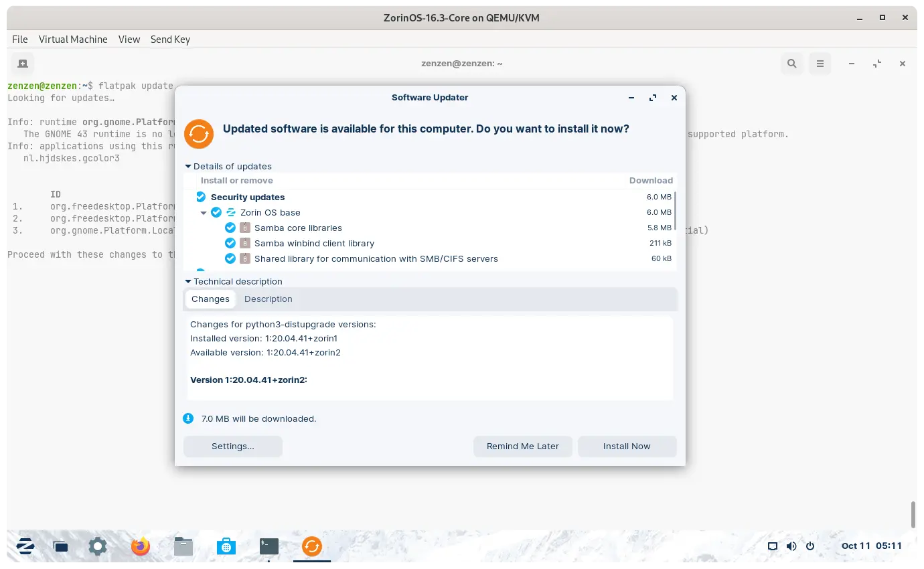The height and width of the screenshot is (569, 924).
Task: Click '7.0 MB will be downloaded.' text
Action: tap(258, 418)
